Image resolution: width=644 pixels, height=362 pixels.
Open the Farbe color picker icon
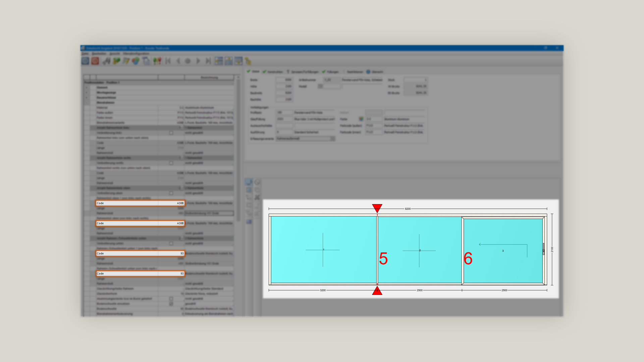coord(361,119)
